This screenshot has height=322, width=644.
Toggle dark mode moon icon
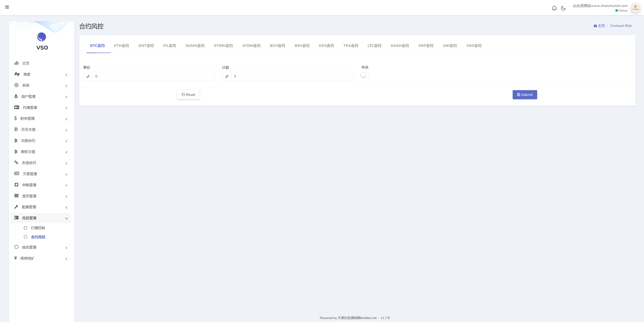563,8
